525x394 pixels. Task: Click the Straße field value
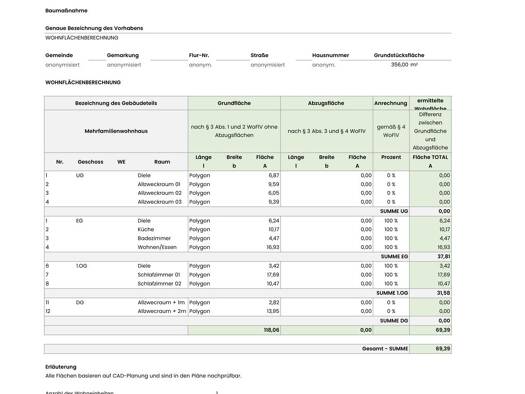(268, 65)
